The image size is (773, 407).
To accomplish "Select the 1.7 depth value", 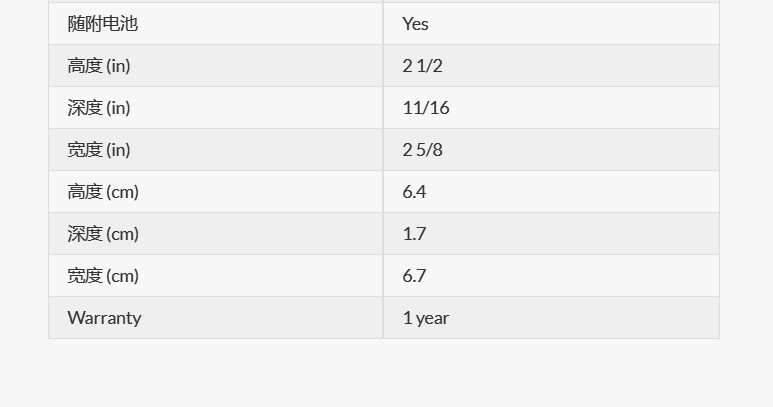I will [x=414, y=234].
